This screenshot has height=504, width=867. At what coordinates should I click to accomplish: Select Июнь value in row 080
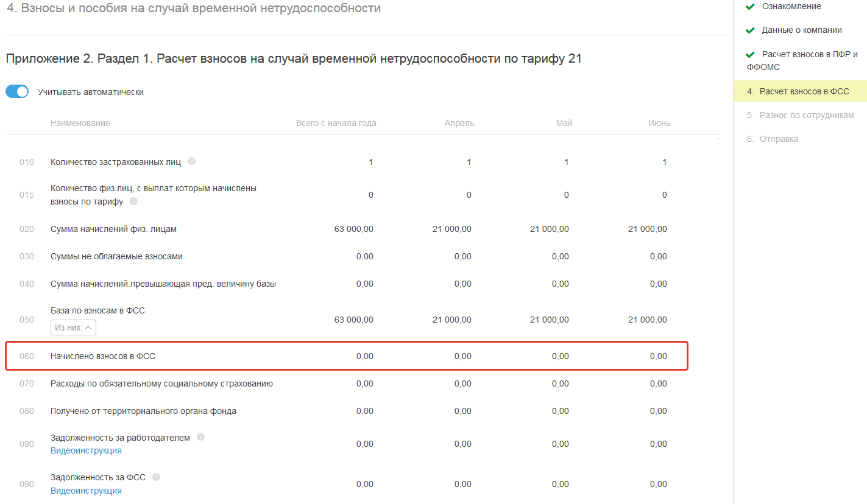click(659, 411)
